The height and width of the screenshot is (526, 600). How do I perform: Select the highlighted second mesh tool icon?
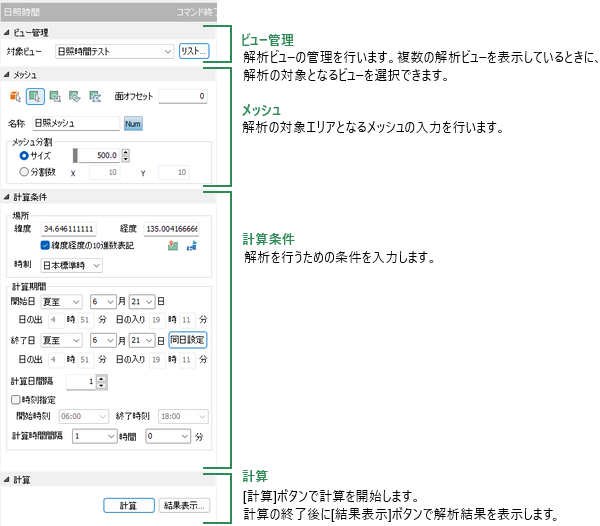35,96
